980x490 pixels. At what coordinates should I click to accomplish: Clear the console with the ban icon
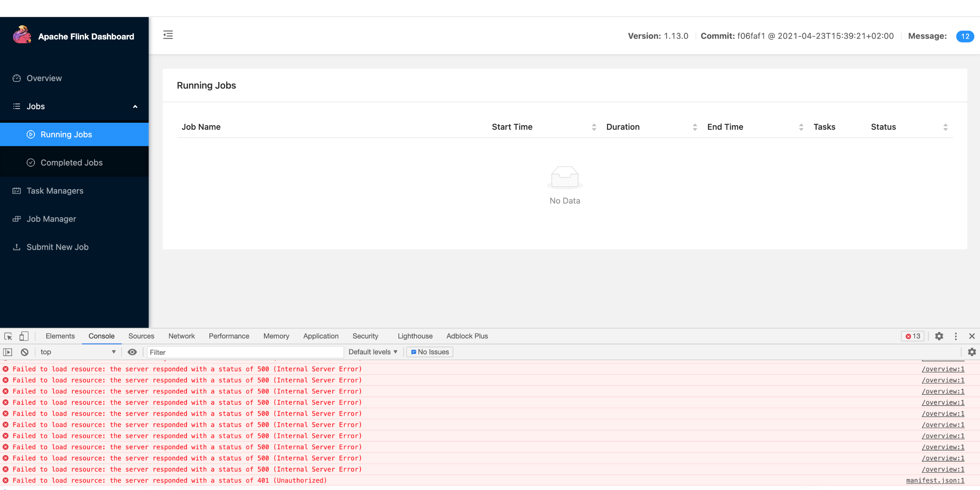point(25,352)
